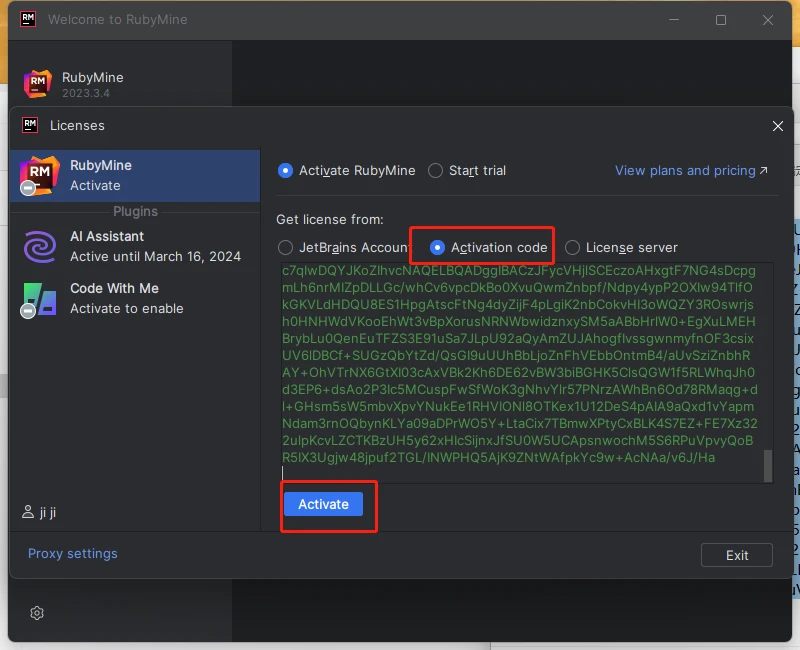This screenshot has height=650, width=800.
Task: Click the RubyMine logo in Licenses list
Action: tap(39, 175)
